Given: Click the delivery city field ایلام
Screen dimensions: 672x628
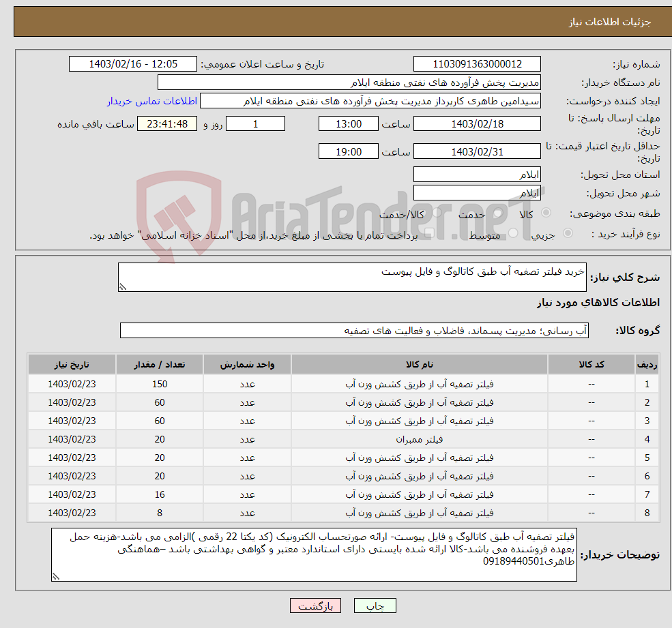Looking at the screenshot, I should click(x=477, y=193).
